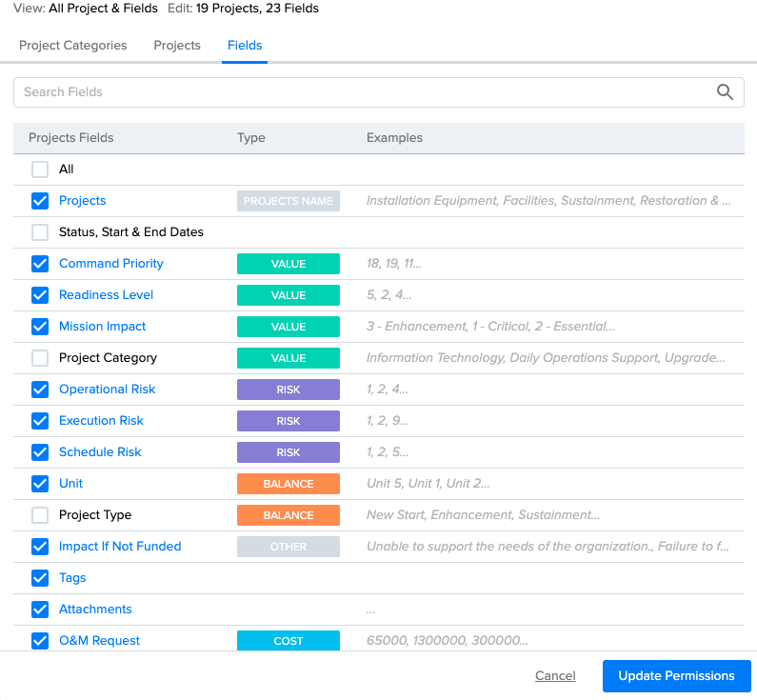Click the RISK badge for Execution Risk
This screenshot has height=700, width=757.
[289, 421]
